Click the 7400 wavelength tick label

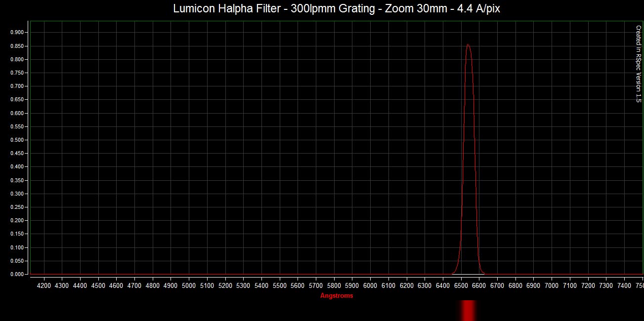click(624, 285)
